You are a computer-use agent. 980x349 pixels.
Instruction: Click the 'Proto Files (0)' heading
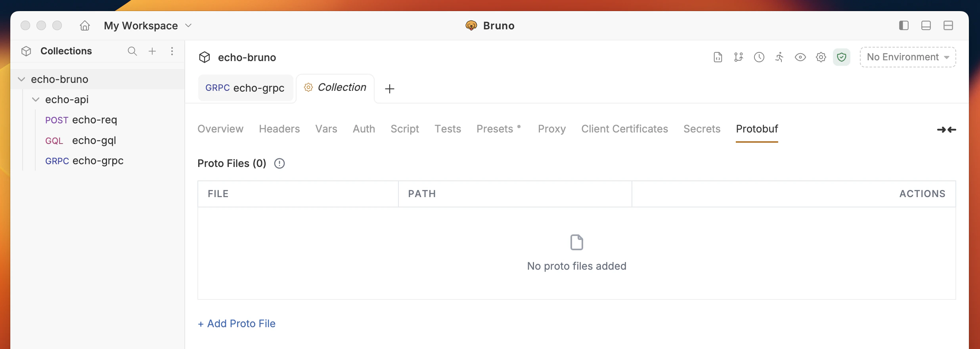point(232,163)
